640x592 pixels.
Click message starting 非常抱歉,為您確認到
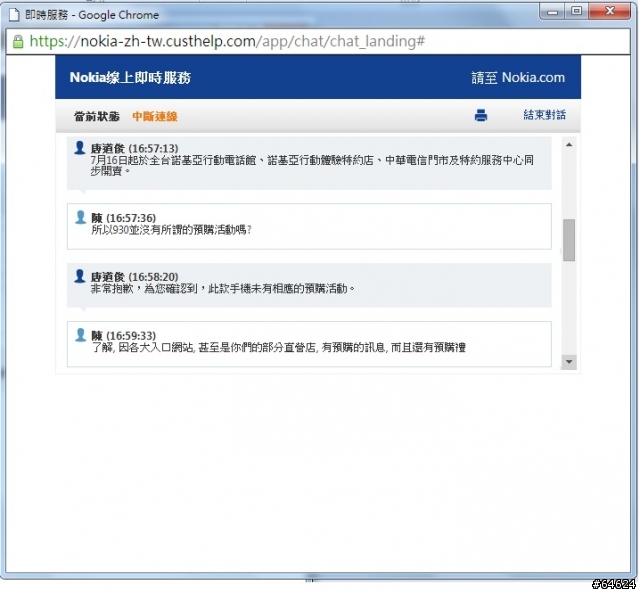[222, 289]
